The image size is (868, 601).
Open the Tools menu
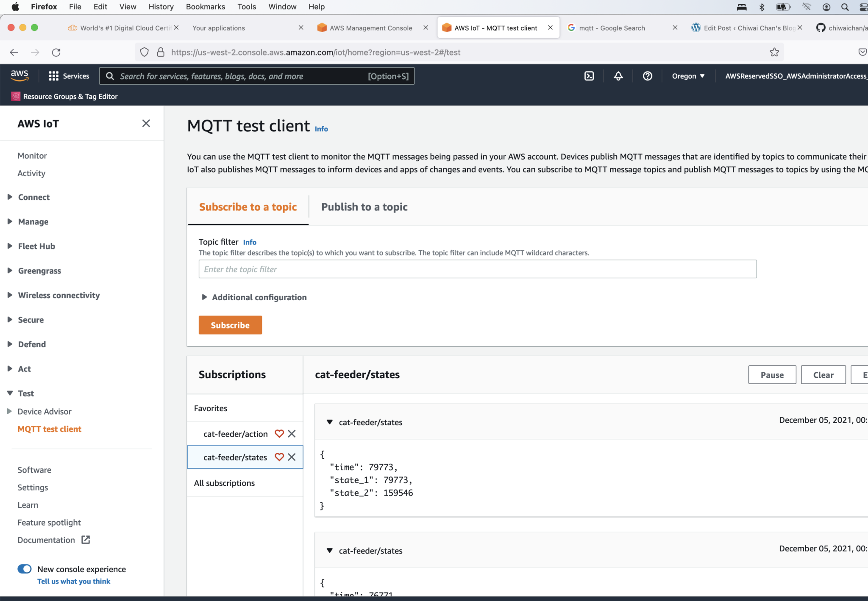(247, 7)
